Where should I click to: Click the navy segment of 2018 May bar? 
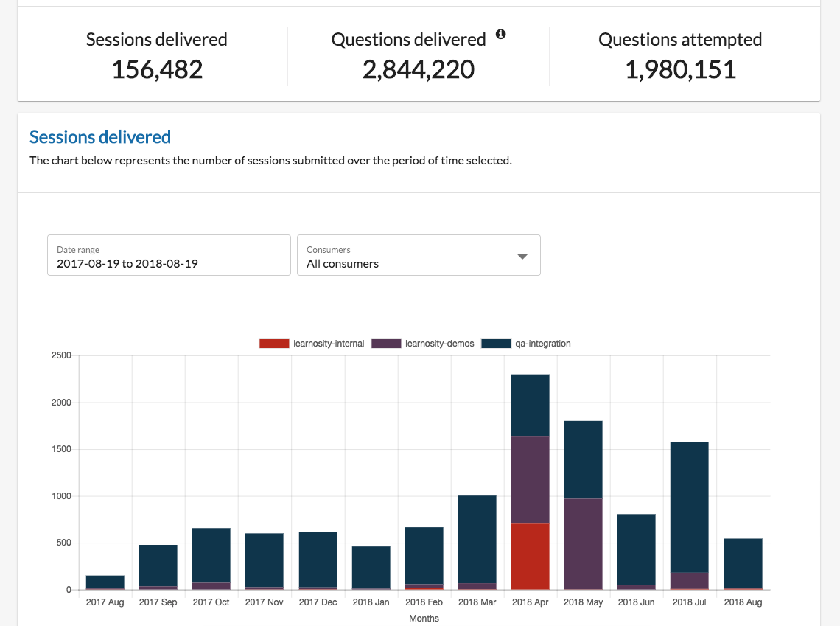pos(583,460)
